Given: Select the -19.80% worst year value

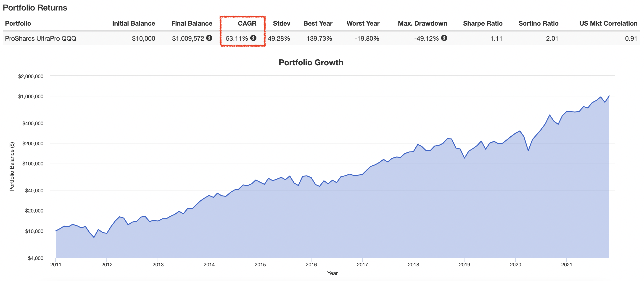Looking at the screenshot, I should click(367, 39).
